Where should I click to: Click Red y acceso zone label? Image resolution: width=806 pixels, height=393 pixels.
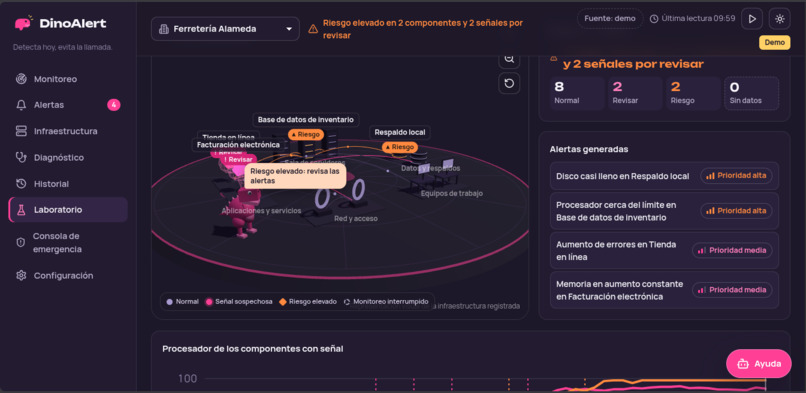coord(356,218)
